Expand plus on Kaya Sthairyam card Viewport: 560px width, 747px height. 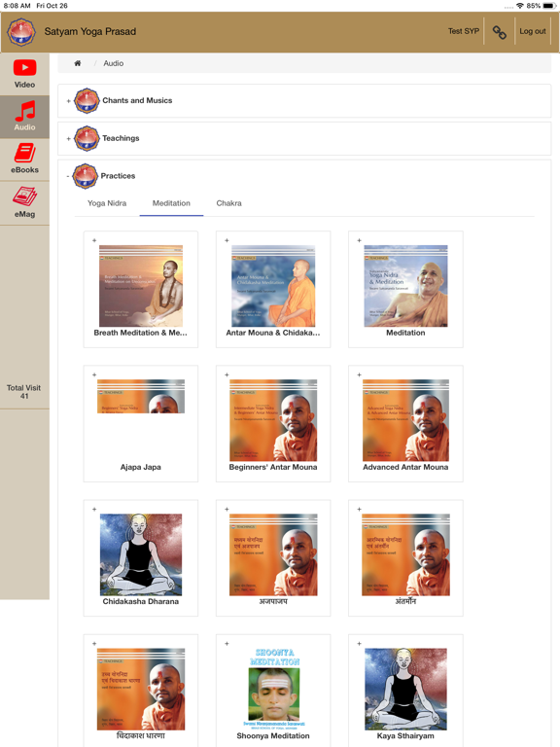point(359,644)
